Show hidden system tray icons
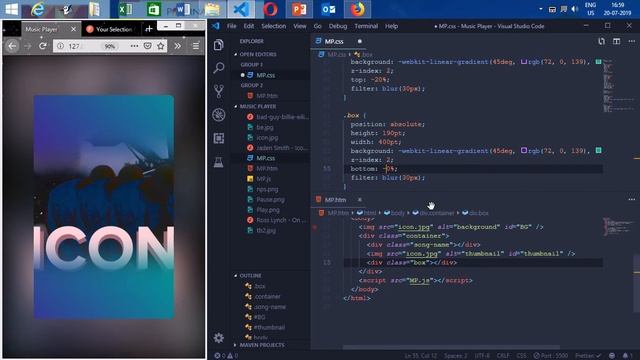 (541, 9)
